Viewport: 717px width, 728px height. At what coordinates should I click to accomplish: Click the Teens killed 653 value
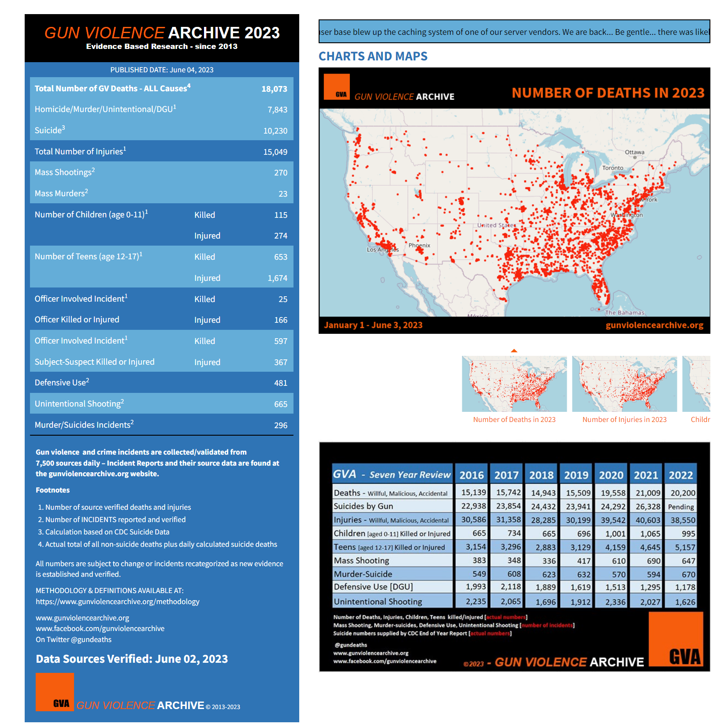tap(281, 257)
